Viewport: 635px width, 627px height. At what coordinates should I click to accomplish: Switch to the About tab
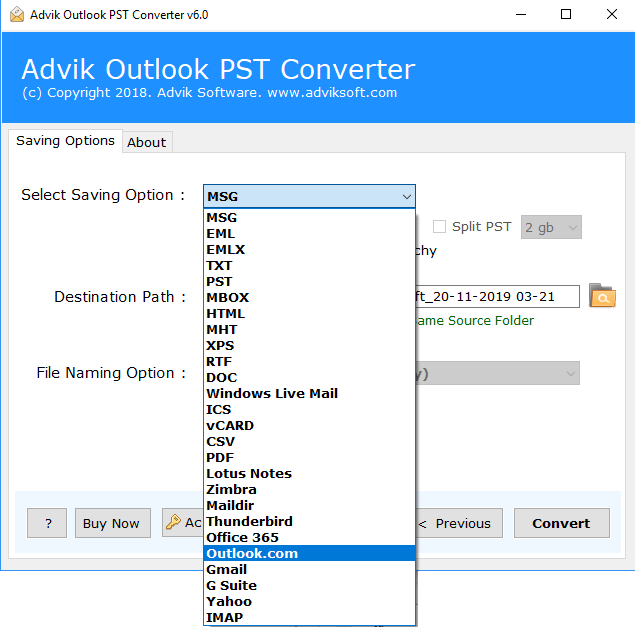tap(147, 142)
